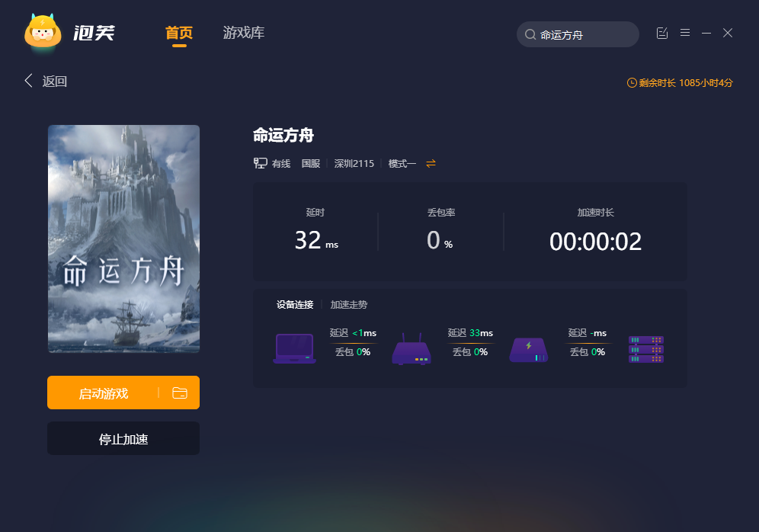
Task: Switch to the 游戏库 tab
Action: point(244,33)
